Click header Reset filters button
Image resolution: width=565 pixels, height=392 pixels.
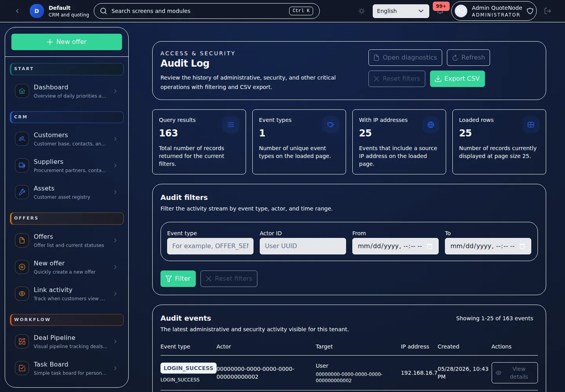pos(397,79)
